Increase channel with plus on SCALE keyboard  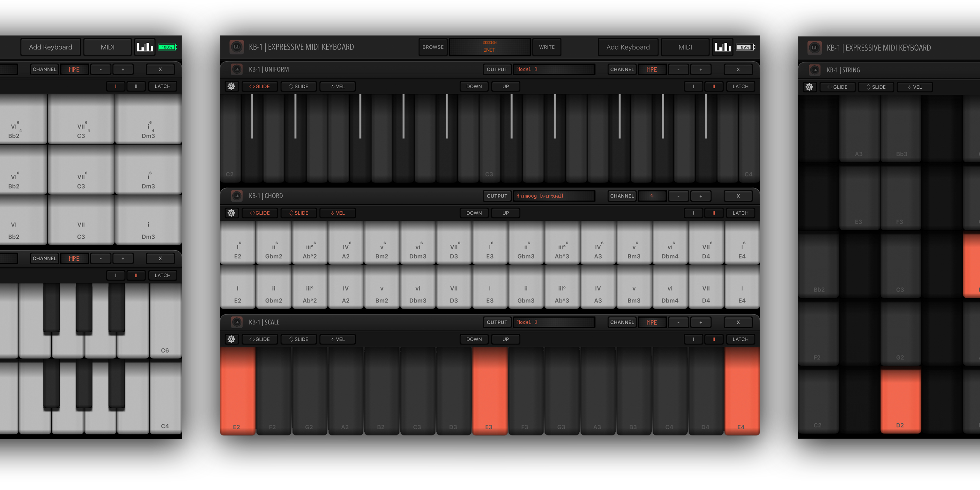point(701,322)
